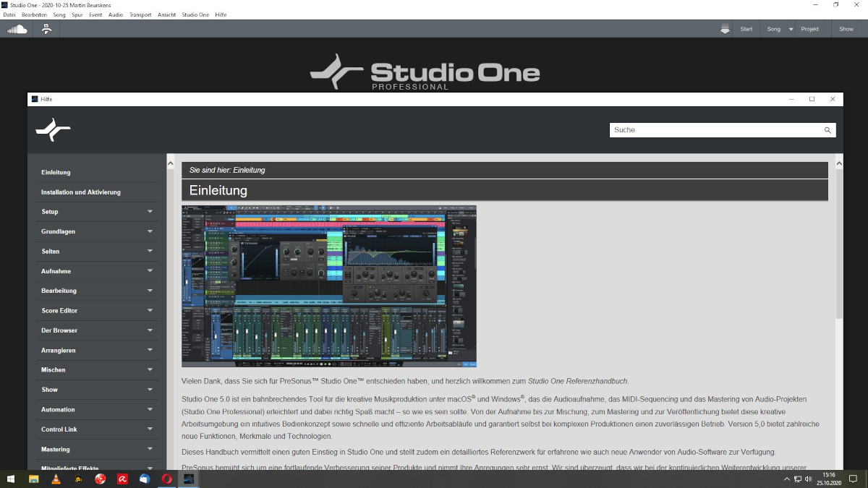Show hidden system tray icons
The height and width of the screenshot is (488, 868).
[x=787, y=479]
